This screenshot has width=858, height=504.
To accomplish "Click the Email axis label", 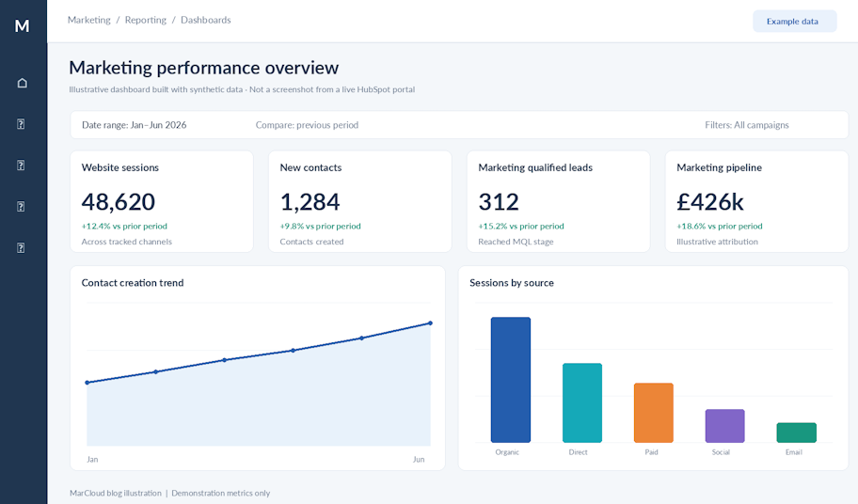I will [794, 452].
